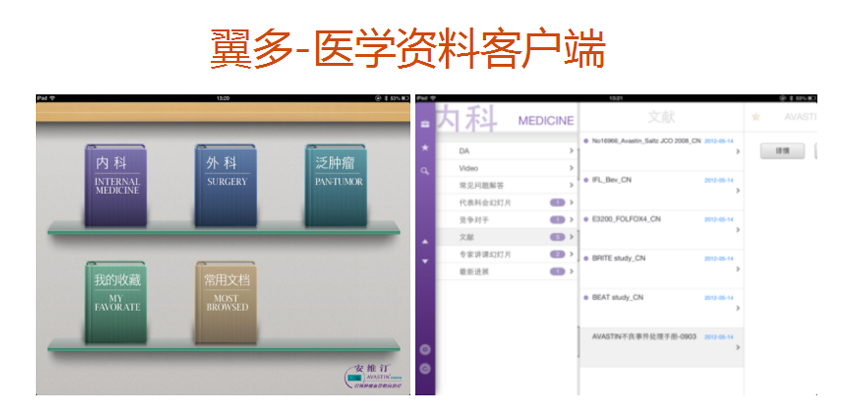
Task: Tap the count badge on 最新进展 row
Action: point(557,272)
